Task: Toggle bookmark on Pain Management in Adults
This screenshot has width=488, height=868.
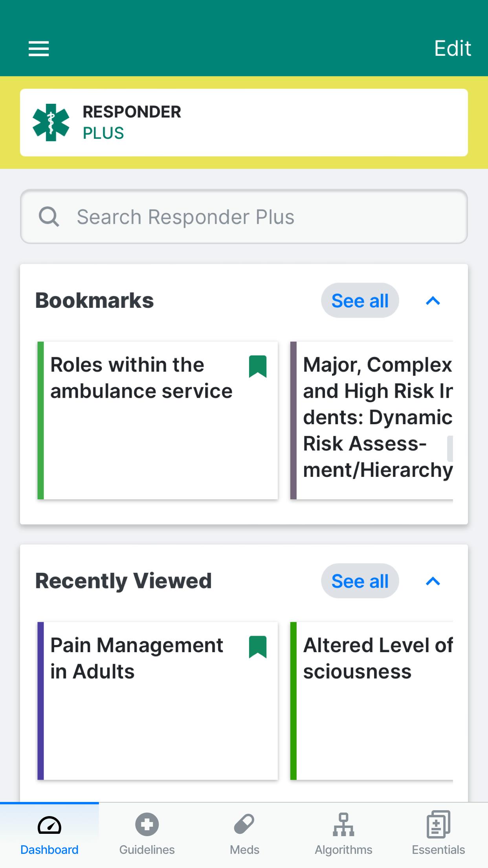Action: click(258, 647)
